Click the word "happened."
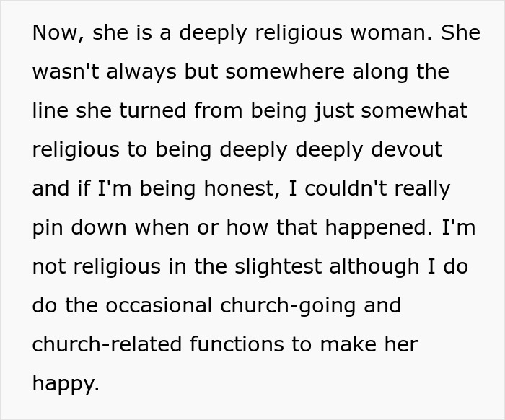This screenshot has width=505, height=420. coord(379,229)
